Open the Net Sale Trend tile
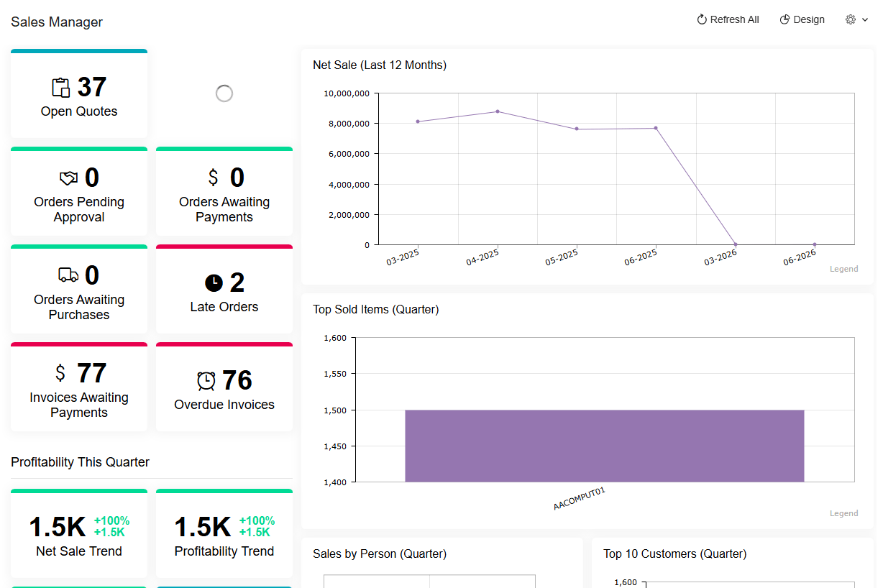Viewport: 883px width, 588px height. (79, 533)
